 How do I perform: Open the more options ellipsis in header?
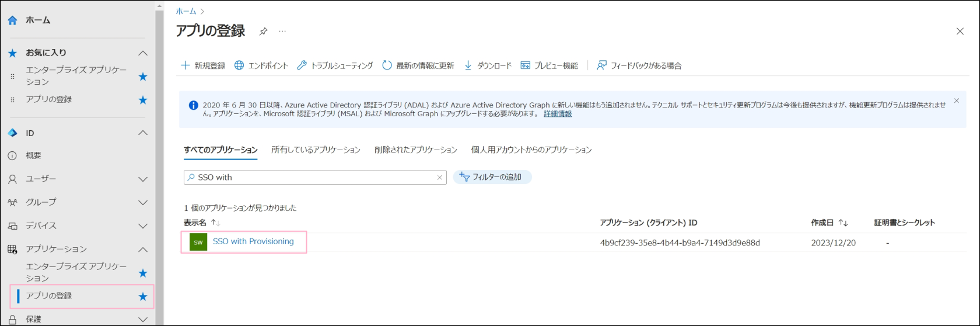pos(282,32)
